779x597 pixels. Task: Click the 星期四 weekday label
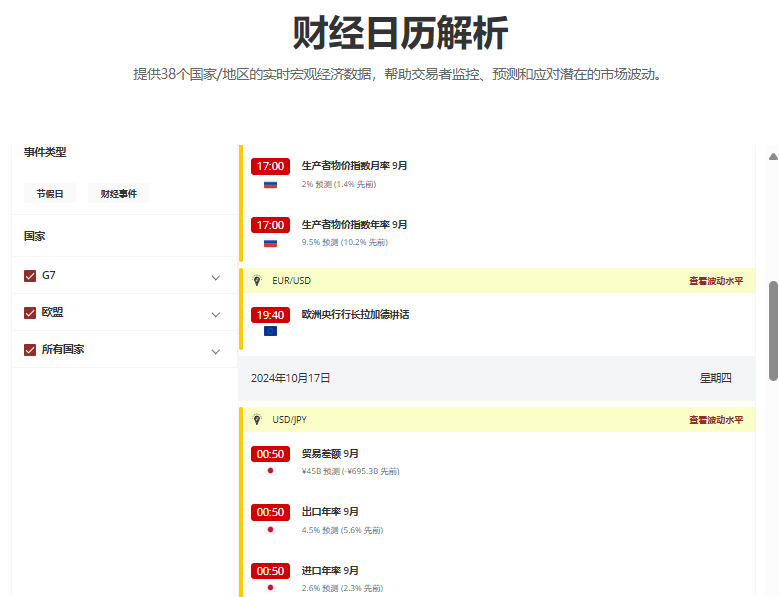[x=715, y=378]
